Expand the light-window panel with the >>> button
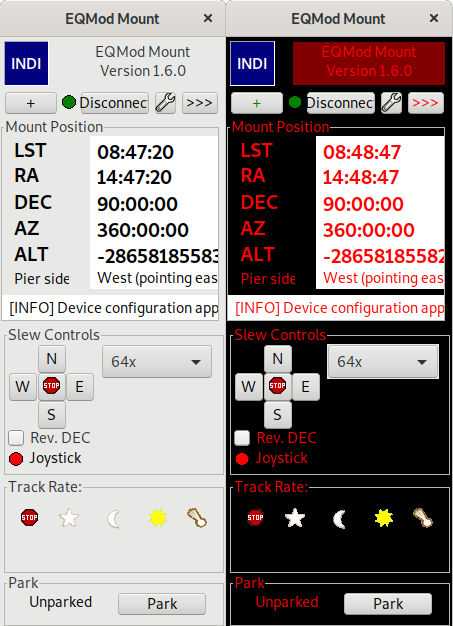This screenshot has width=453, height=626. (x=200, y=103)
